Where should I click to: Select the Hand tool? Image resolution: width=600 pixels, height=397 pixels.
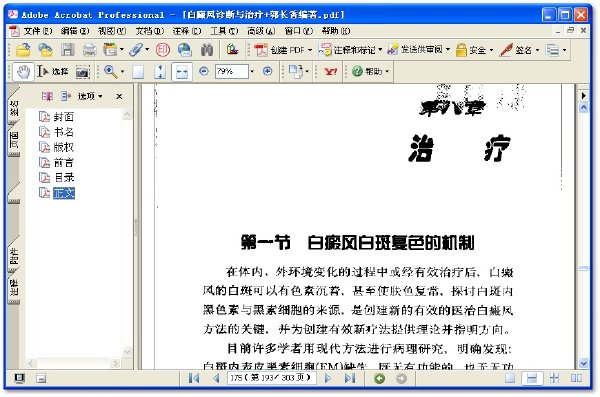coord(24,72)
